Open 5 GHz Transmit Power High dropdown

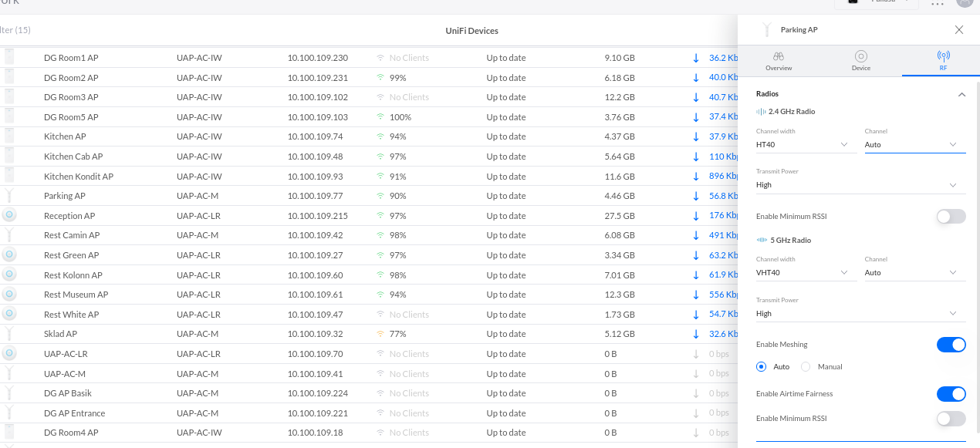coord(860,314)
